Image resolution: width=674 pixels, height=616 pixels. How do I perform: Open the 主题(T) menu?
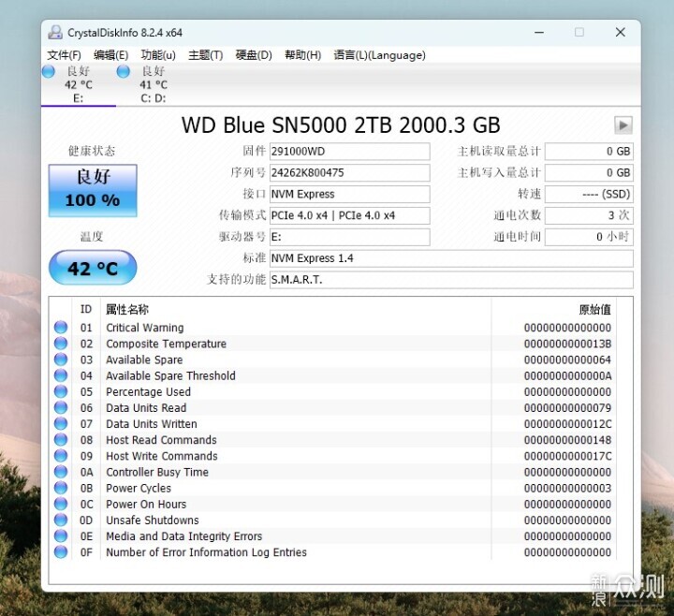point(205,55)
